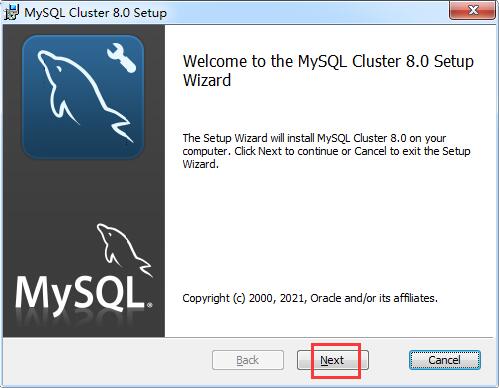The width and height of the screenshot is (499, 388).
Task: Click the installer icon in the title bar
Action: pyautogui.click(x=12, y=13)
